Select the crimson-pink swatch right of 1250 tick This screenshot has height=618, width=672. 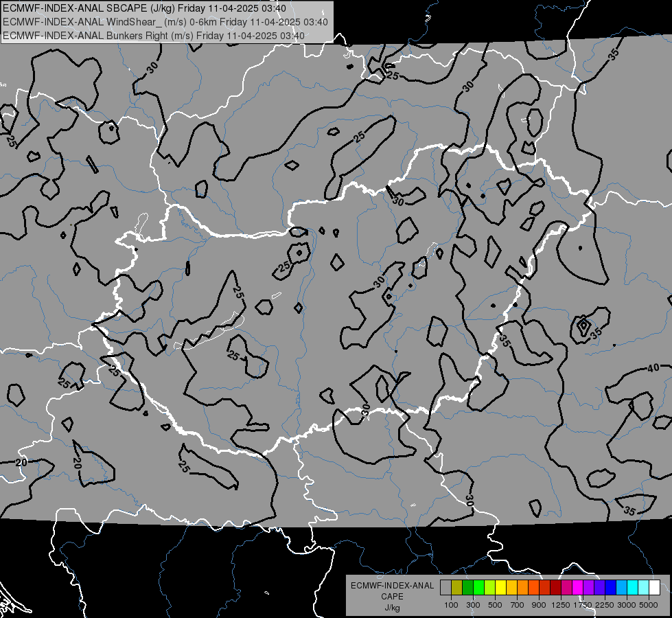[x=566, y=588]
